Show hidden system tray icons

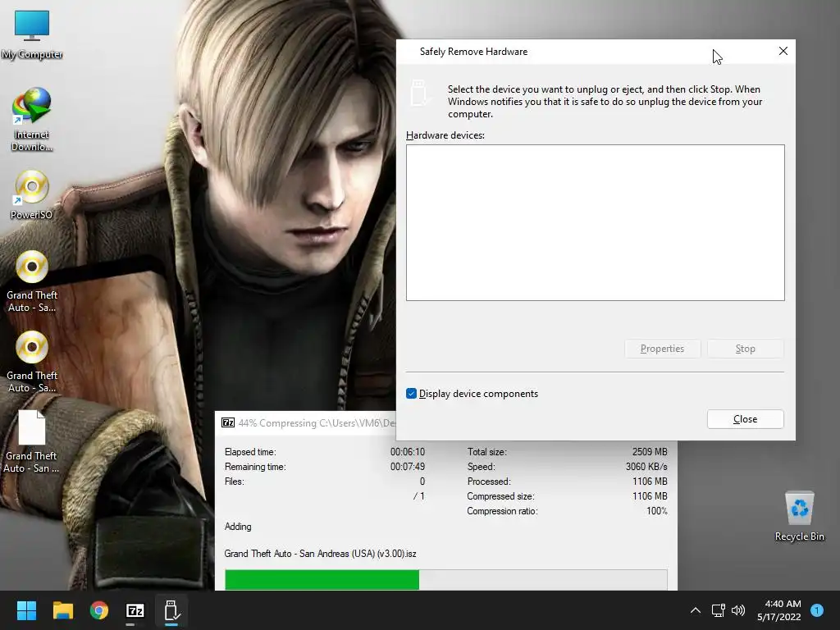[696, 610]
